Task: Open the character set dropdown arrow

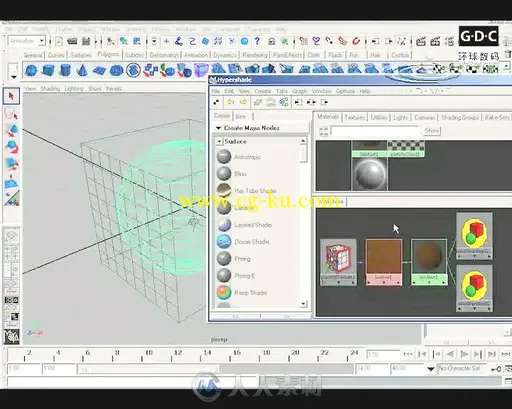Action: (431, 369)
